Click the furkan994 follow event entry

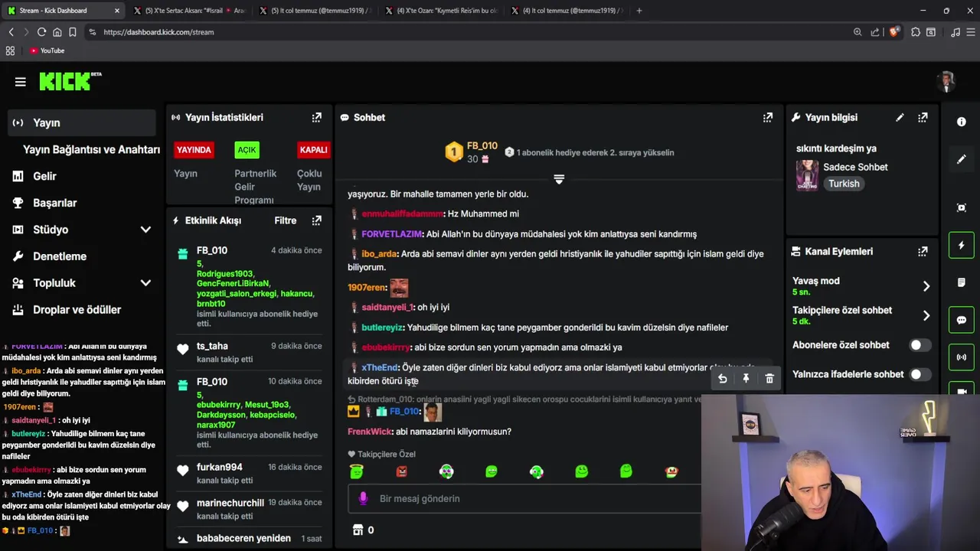coord(249,473)
